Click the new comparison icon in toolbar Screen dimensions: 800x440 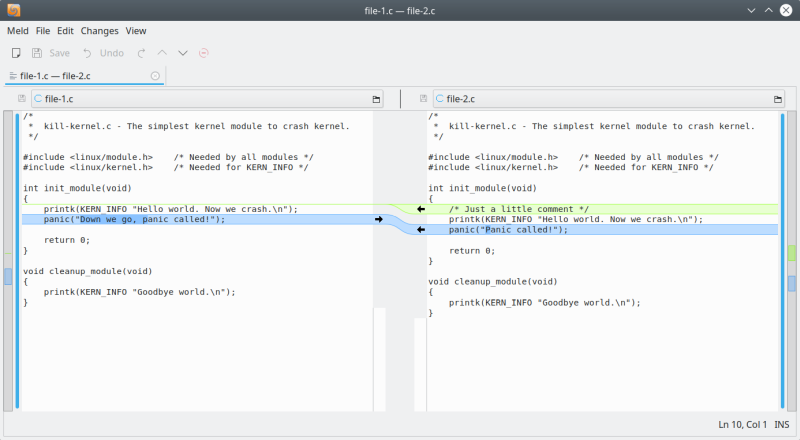tap(16, 53)
